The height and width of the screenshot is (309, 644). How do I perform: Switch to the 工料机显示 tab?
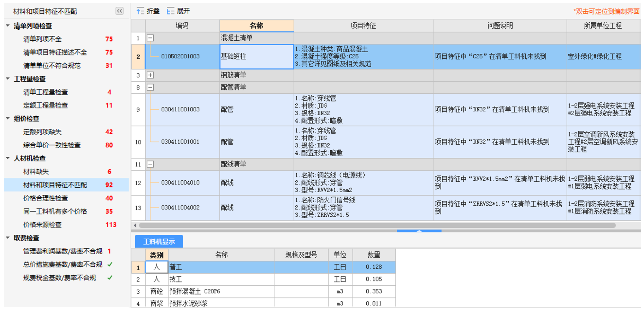tap(159, 241)
